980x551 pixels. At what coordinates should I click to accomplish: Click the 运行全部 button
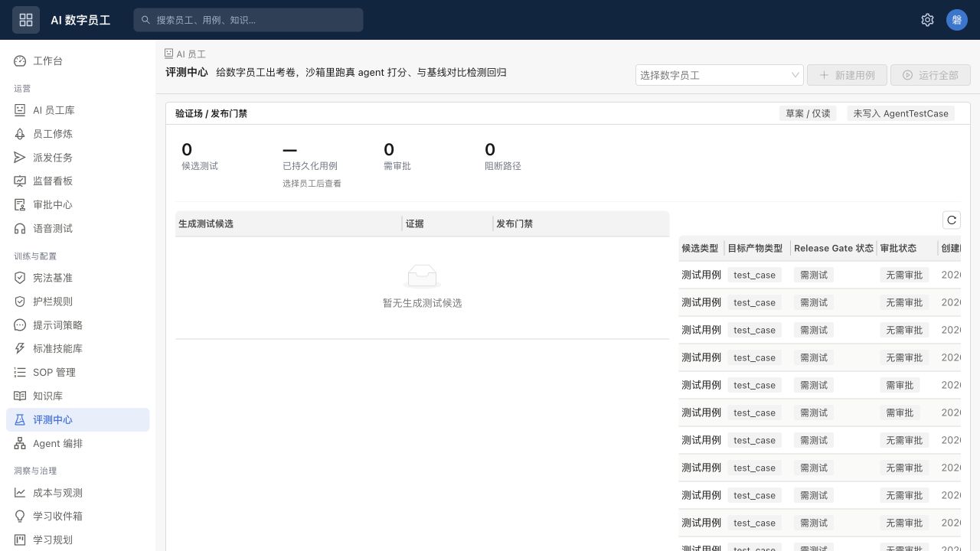[930, 75]
